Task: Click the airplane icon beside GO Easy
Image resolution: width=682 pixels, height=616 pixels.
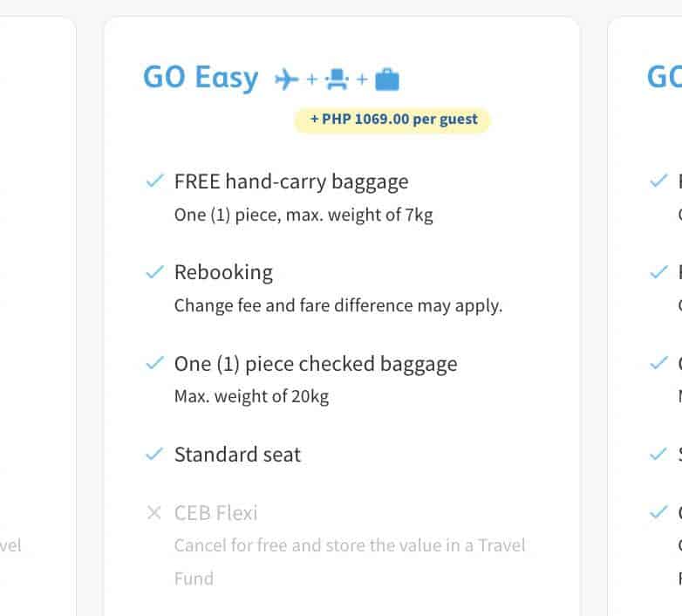Action: tap(286, 80)
